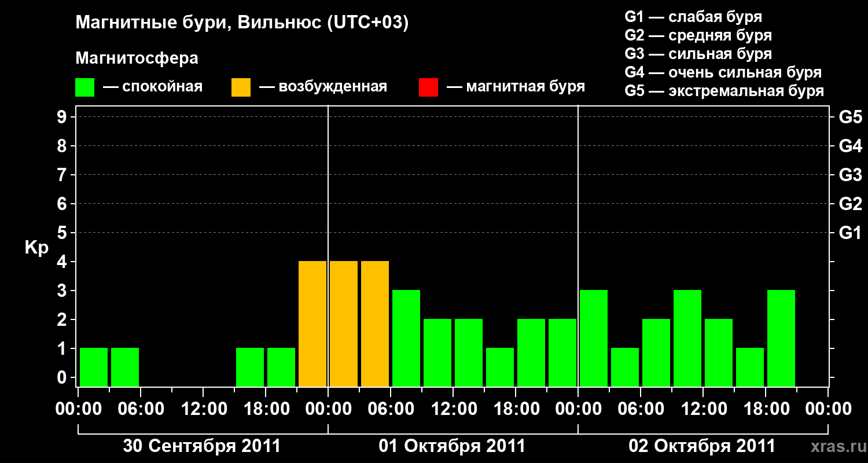Screen dimensions: 868x463
Task: Click the 15:00–18:00 green bar on 30 Сентября
Action: [x=250, y=367]
